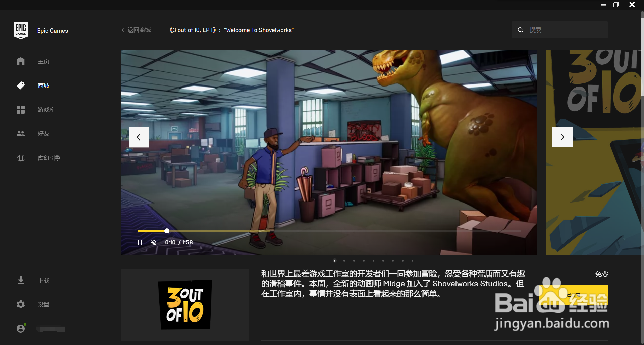The image size is (644, 345).
Task: Open the 游戏库 game library
Action: click(46, 110)
